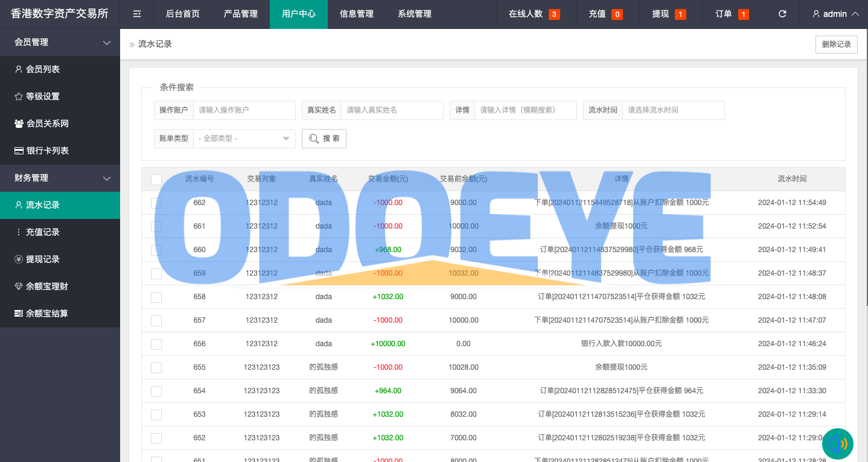Screen dimensions: 868x462
Task: Open 等级设置 in sidebar
Action: coord(60,97)
